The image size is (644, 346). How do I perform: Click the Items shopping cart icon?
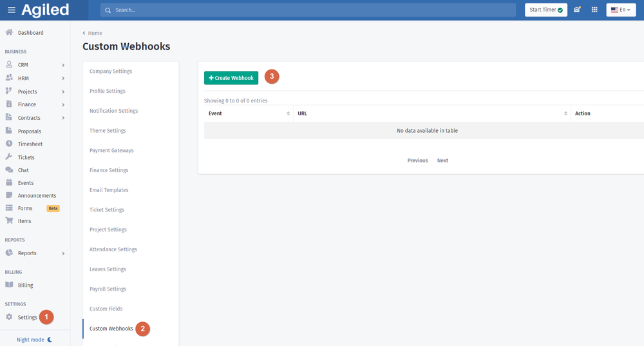click(9, 221)
